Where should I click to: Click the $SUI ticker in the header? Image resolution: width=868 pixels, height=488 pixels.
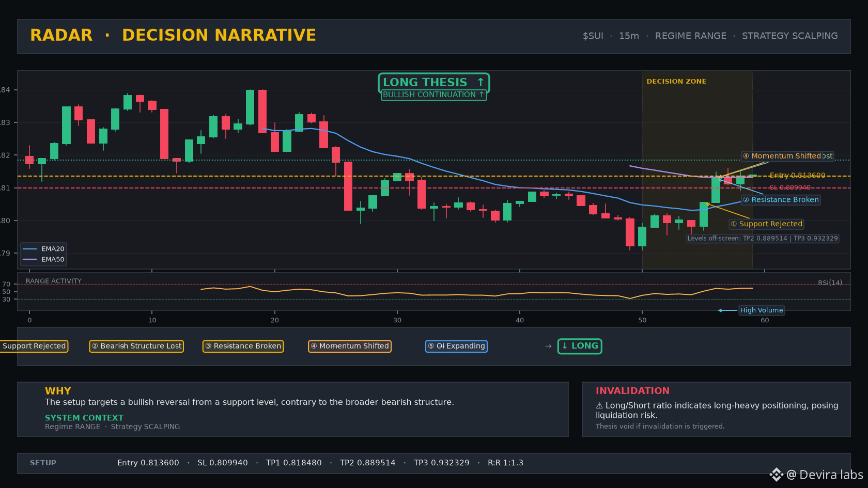[593, 36]
